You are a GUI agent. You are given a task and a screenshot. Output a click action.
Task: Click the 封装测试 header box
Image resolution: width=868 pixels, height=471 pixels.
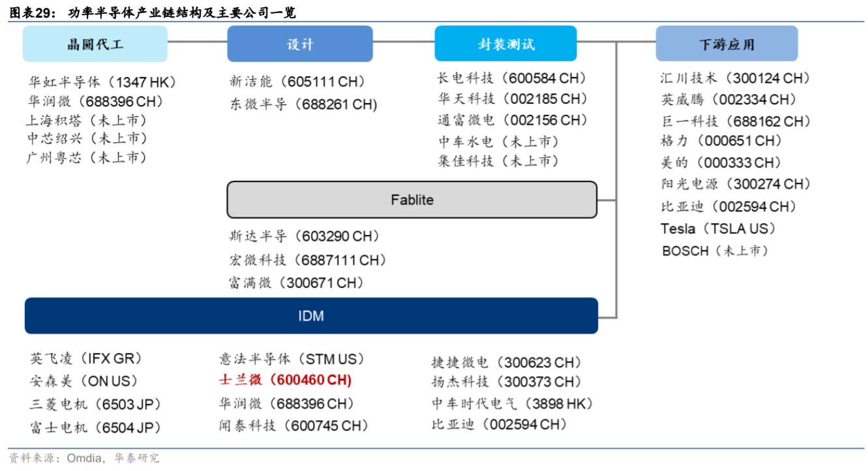pyautogui.click(x=505, y=44)
